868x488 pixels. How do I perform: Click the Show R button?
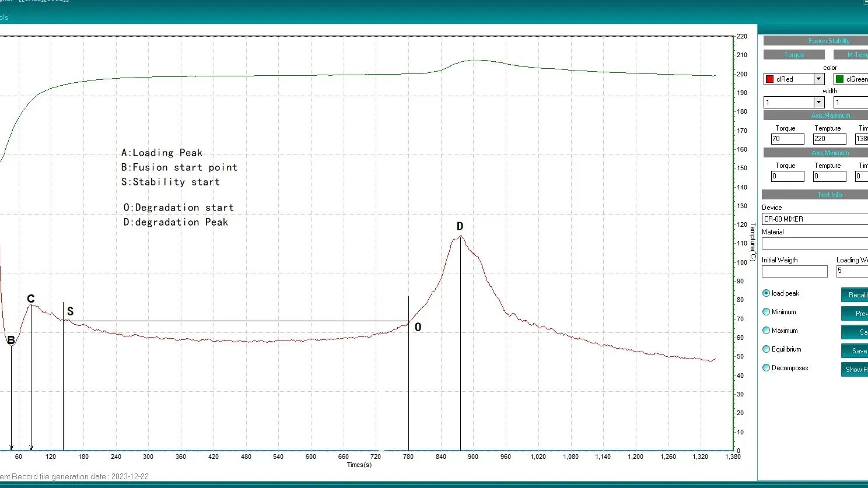855,370
